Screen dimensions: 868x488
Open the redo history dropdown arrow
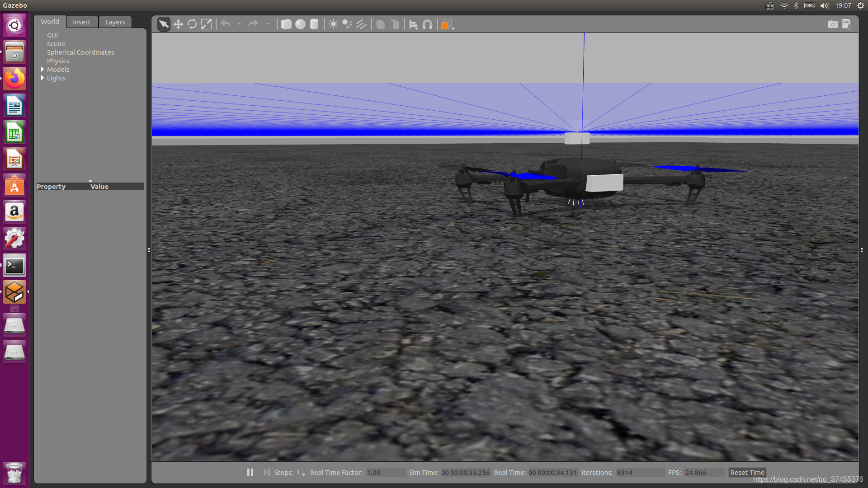[x=267, y=24]
